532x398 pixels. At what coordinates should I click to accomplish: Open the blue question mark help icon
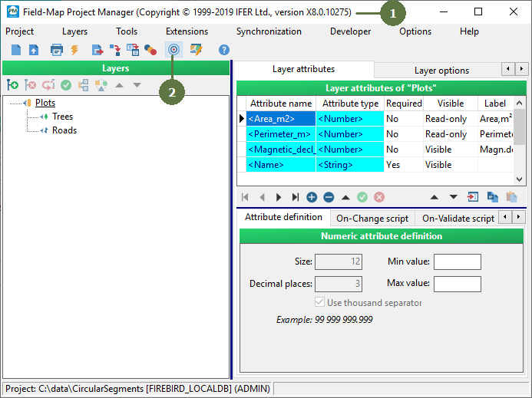coord(224,50)
